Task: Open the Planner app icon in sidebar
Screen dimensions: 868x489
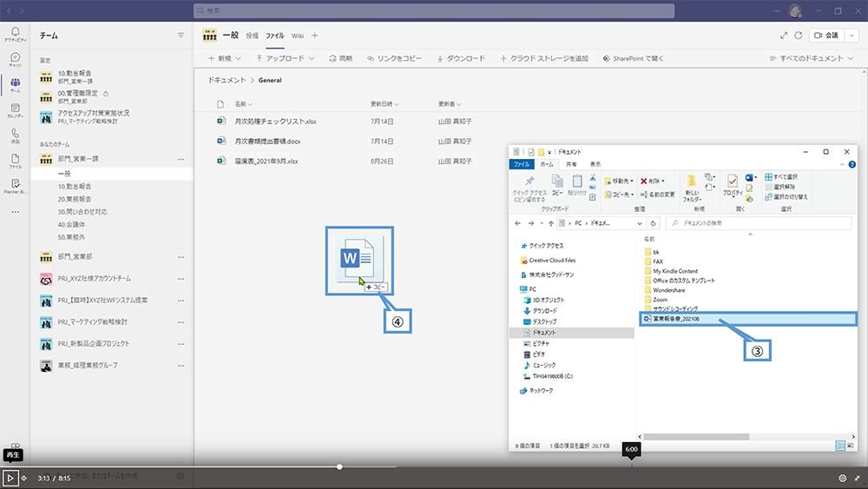Action: (16, 186)
